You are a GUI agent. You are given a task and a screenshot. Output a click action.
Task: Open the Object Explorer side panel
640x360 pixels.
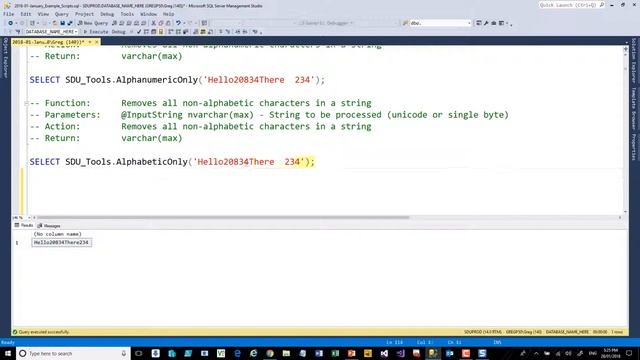point(5,58)
